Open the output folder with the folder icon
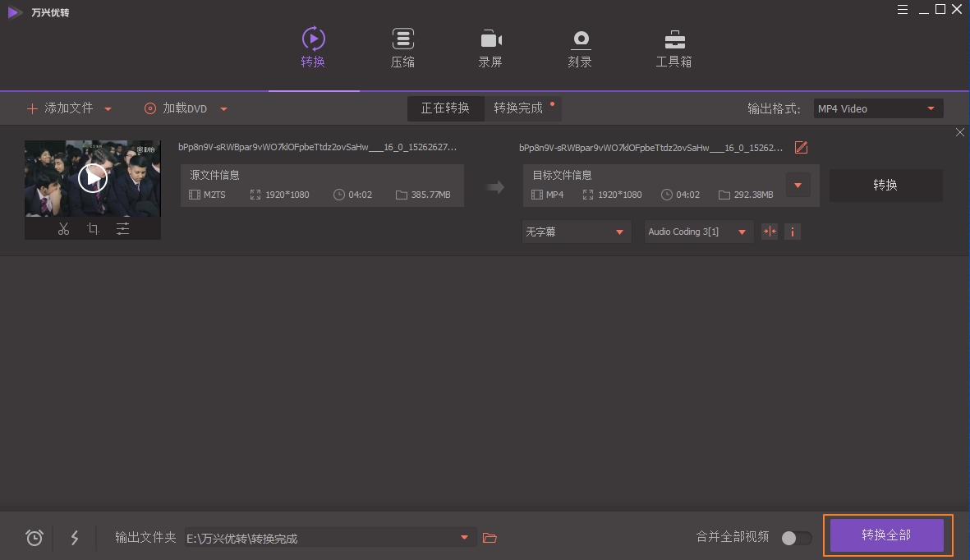 (x=490, y=537)
